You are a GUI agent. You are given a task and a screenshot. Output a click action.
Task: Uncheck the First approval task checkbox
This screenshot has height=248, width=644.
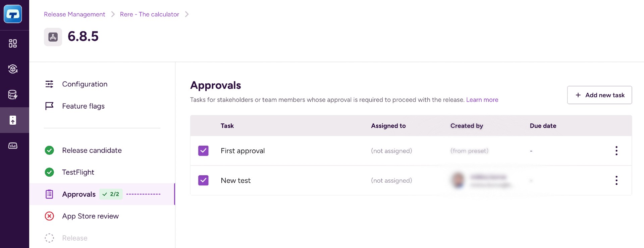pos(203,151)
